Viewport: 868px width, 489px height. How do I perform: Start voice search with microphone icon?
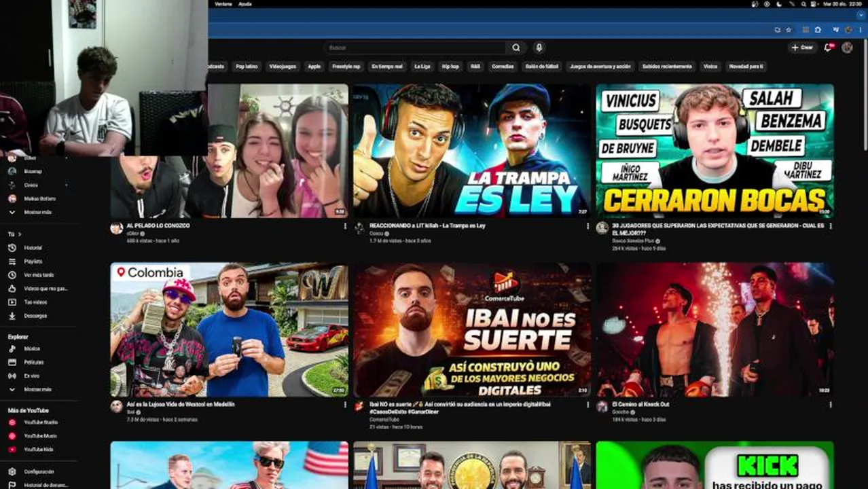(539, 48)
